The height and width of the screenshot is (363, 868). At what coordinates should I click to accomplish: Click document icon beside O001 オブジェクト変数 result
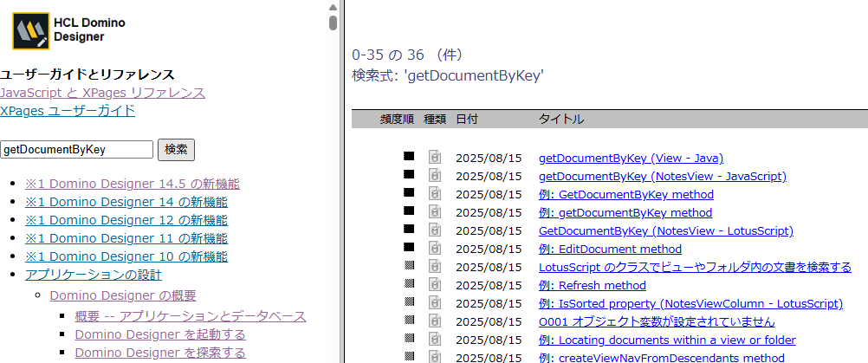coord(435,321)
